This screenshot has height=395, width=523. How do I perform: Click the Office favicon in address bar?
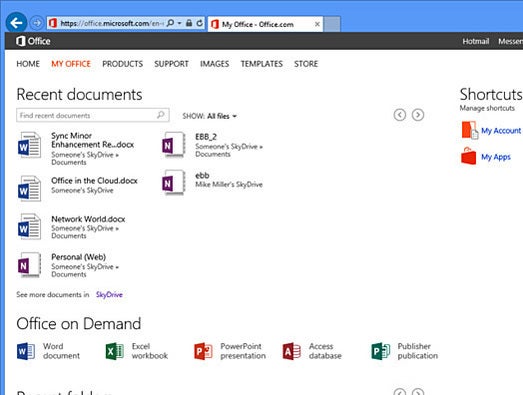click(53, 23)
